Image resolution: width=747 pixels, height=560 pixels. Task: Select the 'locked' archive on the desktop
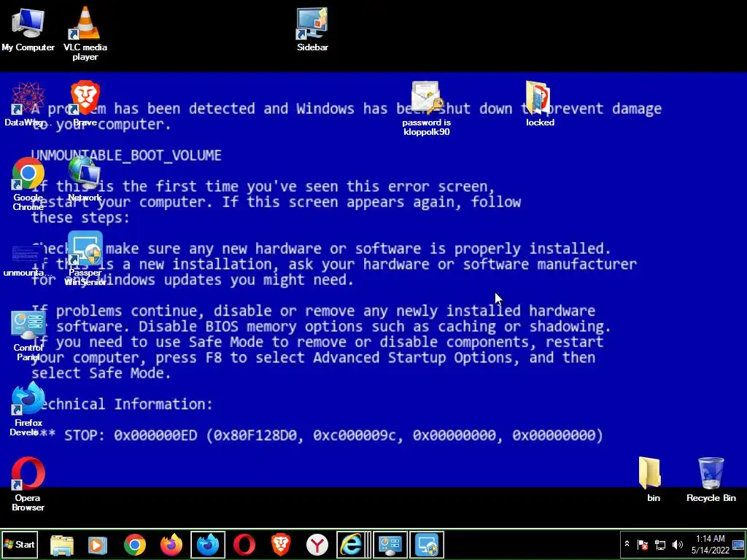tap(540, 104)
